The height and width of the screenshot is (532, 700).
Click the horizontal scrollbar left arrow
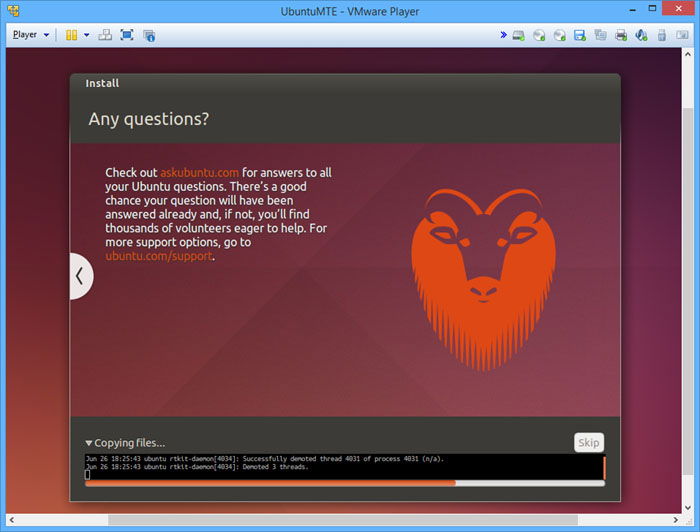pos(12,520)
